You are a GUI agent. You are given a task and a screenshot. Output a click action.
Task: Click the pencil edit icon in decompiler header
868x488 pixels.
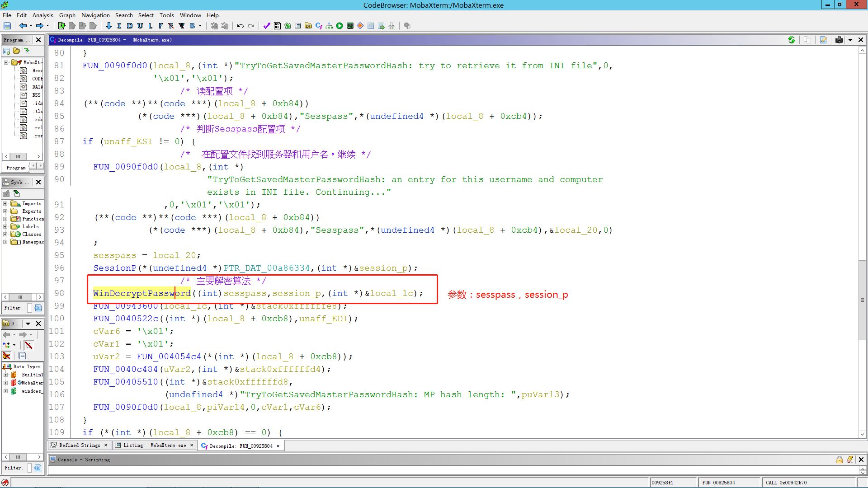pyautogui.click(x=823, y=40)
